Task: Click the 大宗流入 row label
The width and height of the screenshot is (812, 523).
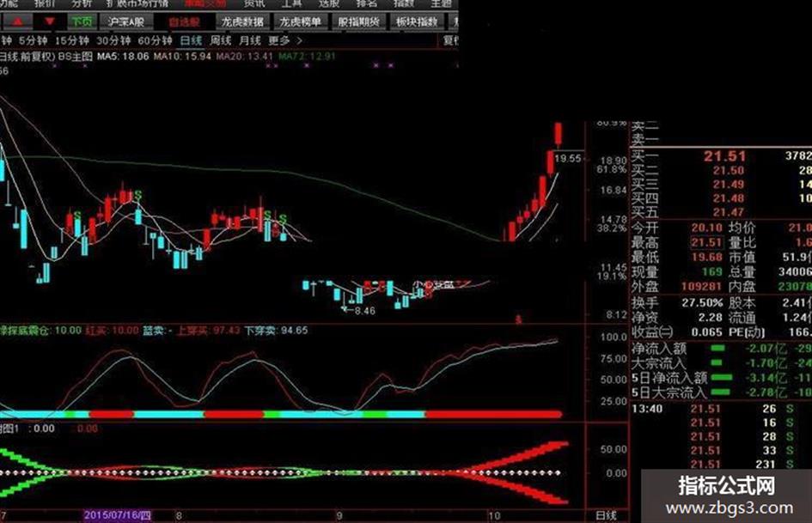Action: coord(659,363)
